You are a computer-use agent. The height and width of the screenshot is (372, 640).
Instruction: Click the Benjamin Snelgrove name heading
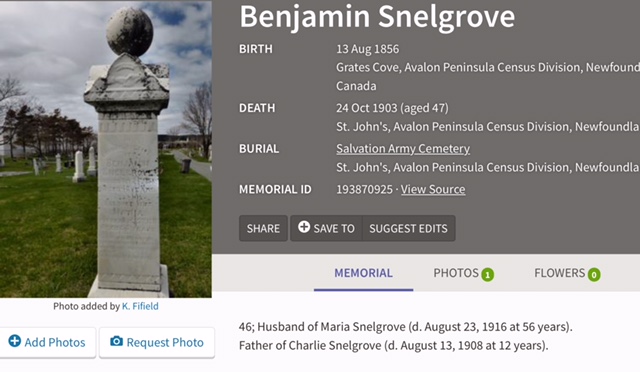point(377,17)
